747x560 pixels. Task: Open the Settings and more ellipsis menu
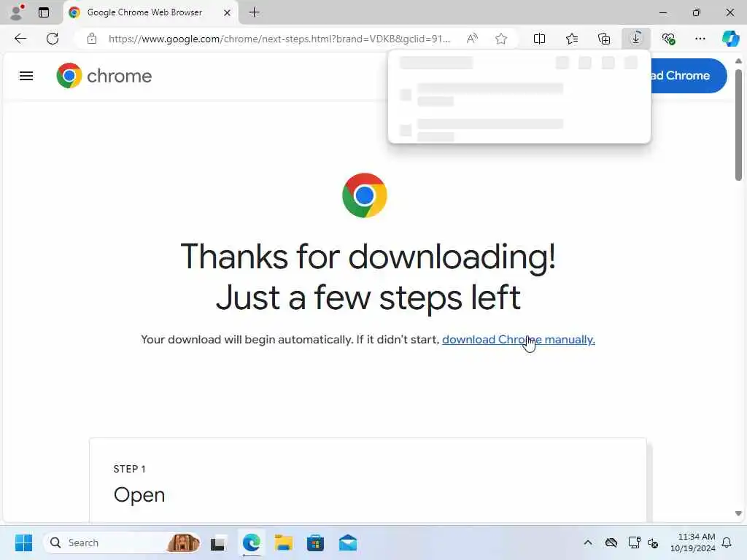pyautogui.click(x=700, y=39)
